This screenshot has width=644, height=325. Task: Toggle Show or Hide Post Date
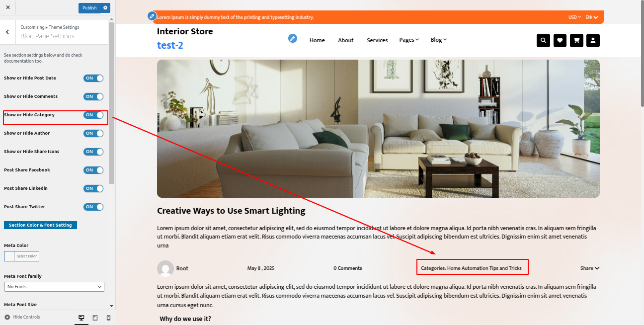coord(93,78)
